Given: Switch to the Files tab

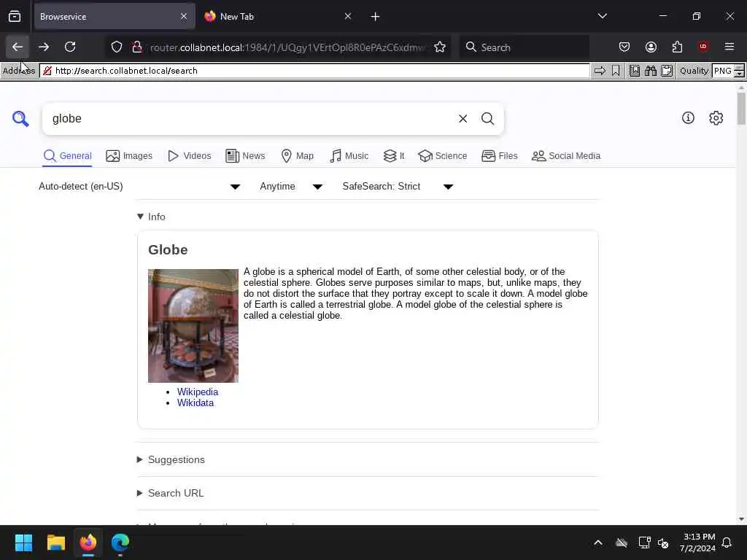Looking at the screenshot, I should coord(499,156).
